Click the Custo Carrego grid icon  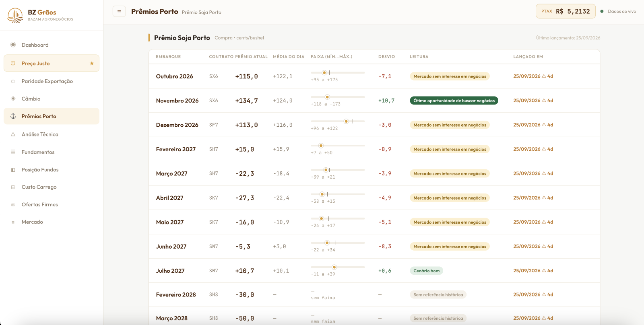13,187
